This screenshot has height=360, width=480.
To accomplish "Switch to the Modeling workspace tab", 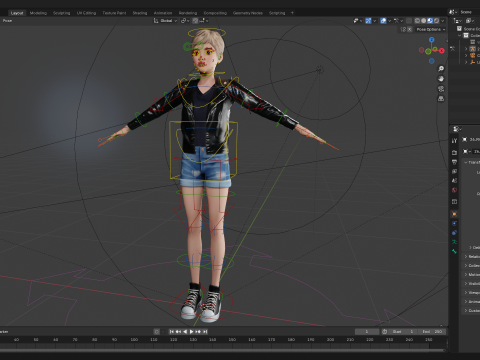I will pyautogui.click(x=38, y=13).
